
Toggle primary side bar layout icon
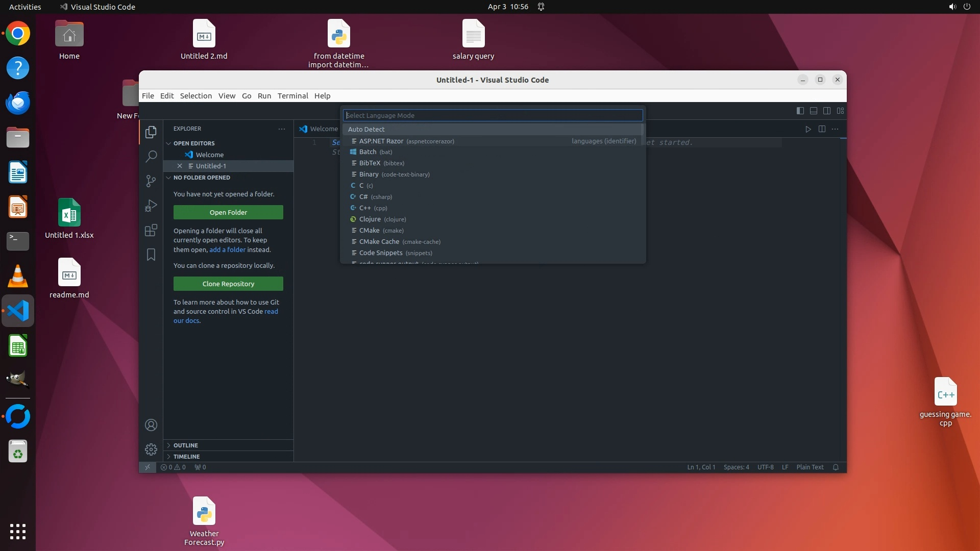[800, 111]
